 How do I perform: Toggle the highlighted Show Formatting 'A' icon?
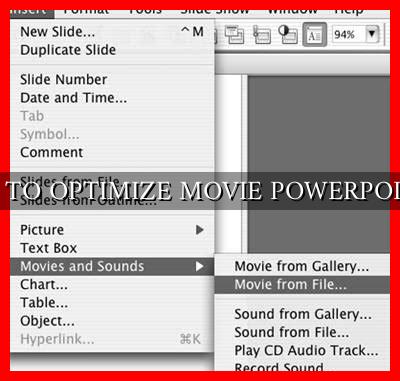click(314, 35)
